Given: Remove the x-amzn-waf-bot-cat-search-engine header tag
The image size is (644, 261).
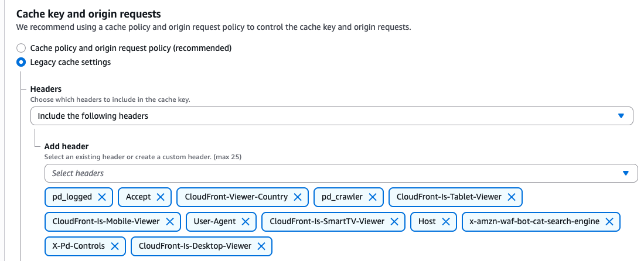Looking at the screenshot, I should tap(609, 222).
